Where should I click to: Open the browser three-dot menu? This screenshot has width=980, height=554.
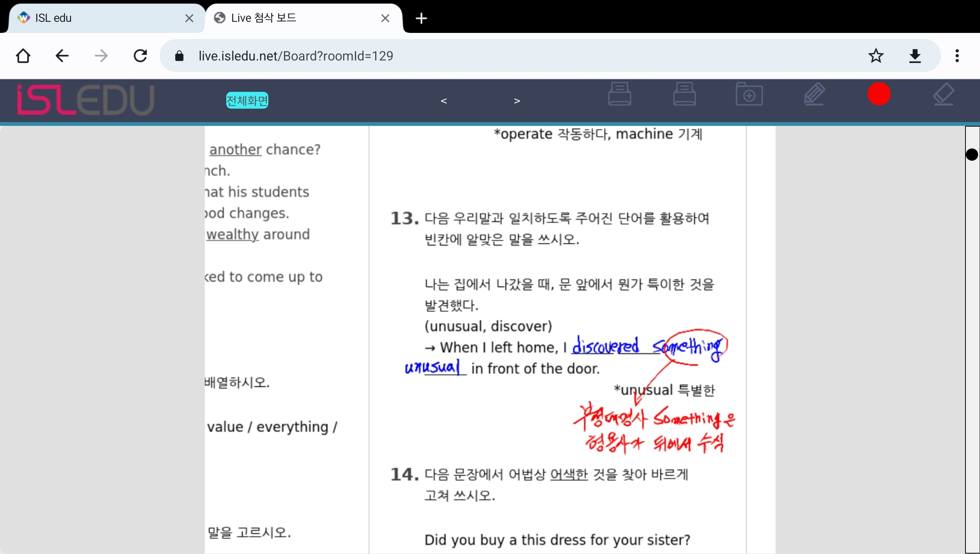(957, 56)
